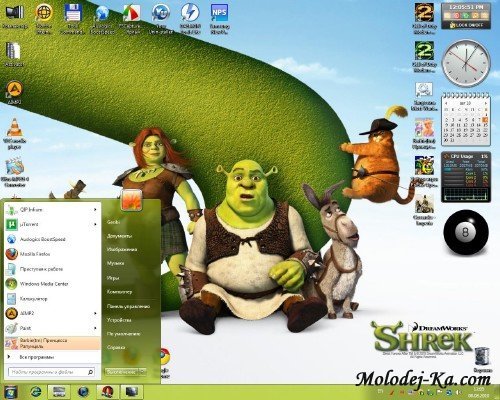Image resolution: width=500 pixels, height=400 pixels.
Task: Select the AIMP2 desktop shortcut
Action: pos(14,92)
